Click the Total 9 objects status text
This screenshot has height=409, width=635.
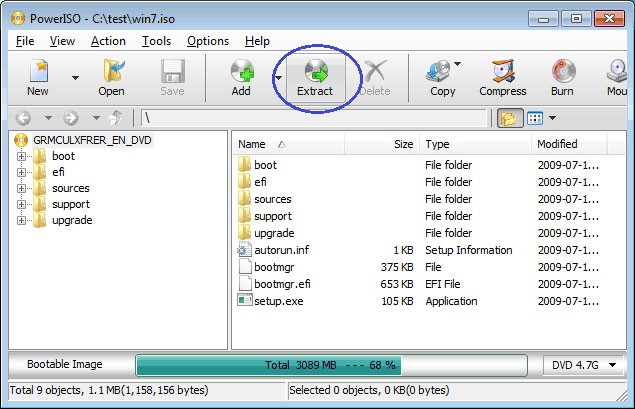point(109,390)
